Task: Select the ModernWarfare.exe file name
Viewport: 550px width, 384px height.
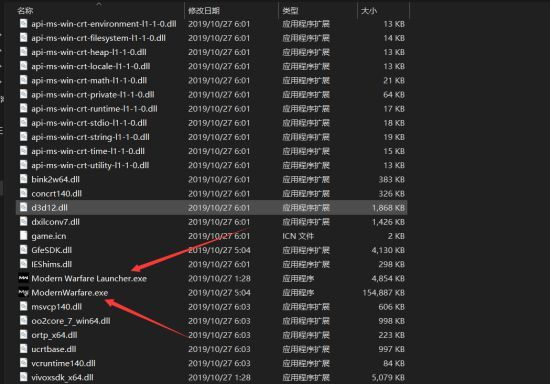Action: (70, 292)
